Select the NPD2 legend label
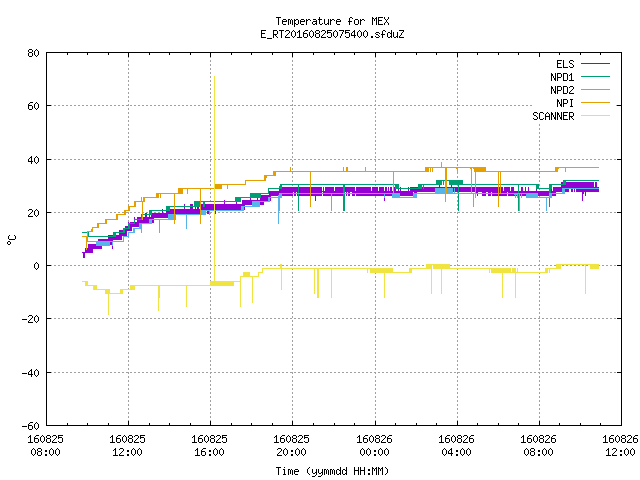This screenshot has width=640, height=480. coord(562,90)
